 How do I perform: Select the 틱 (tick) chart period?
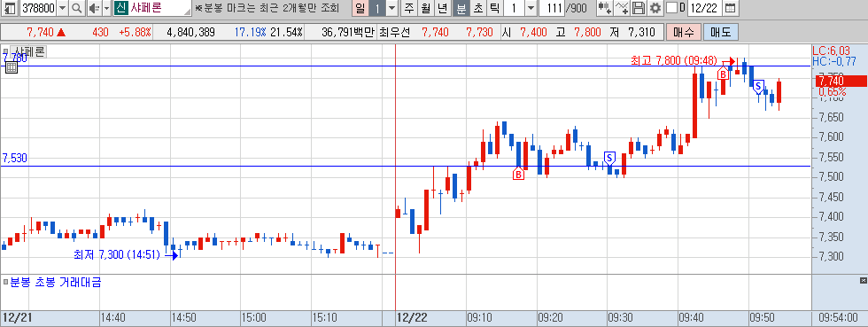[495, 8]
